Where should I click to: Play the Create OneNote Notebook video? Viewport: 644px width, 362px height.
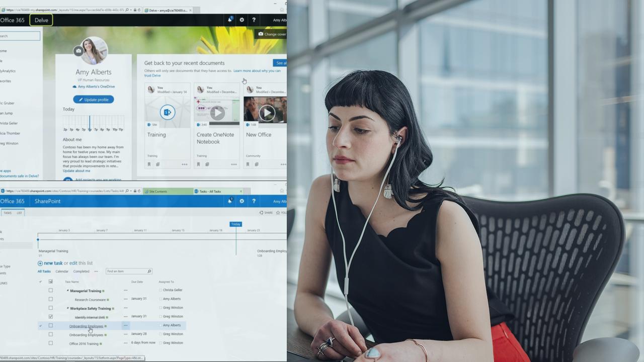click(x=217, y=113)
